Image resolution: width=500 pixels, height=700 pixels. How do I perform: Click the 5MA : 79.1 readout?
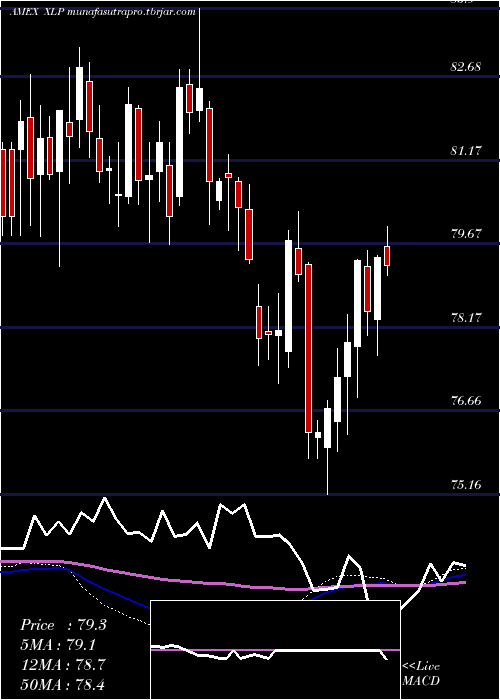(58, 645)
